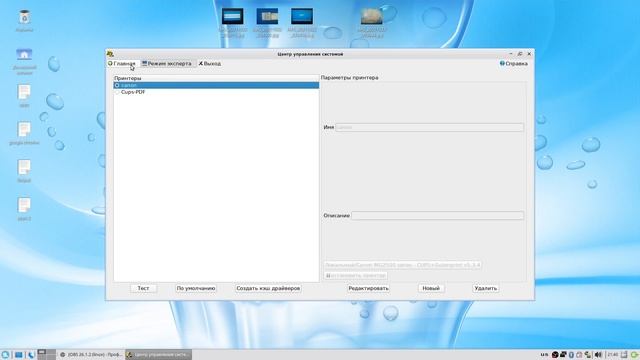
Task: Click the disabled printer driver info field
Action: [x=403, y=265]
